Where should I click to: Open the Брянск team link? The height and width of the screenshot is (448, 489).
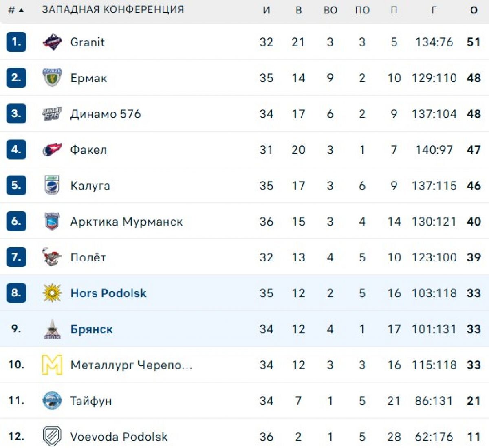pos(92,329)
